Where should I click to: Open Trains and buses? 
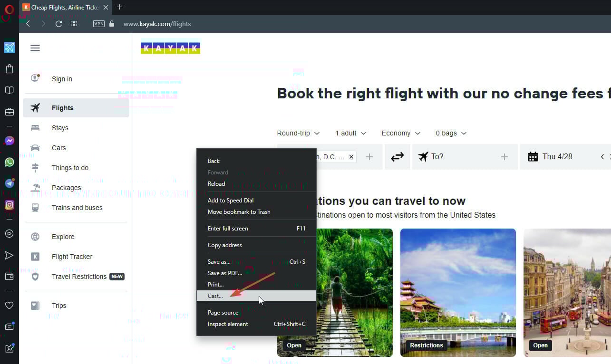coord(76,208)
